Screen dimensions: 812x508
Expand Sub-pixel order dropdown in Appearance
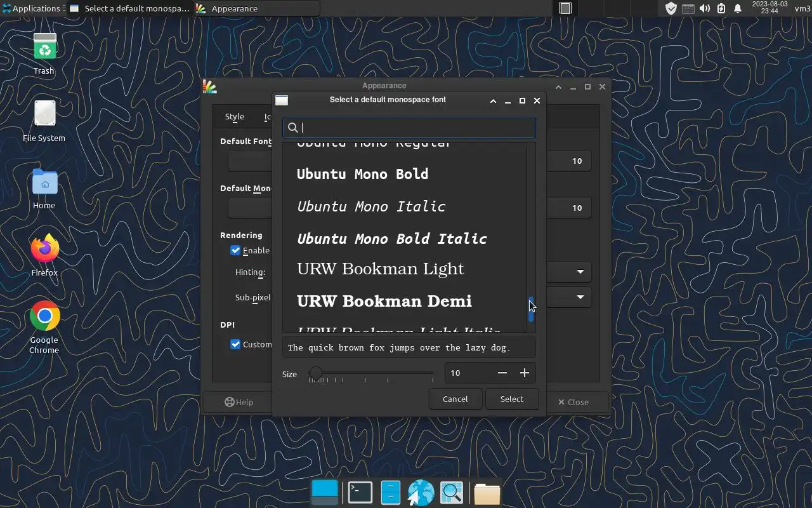pos(580,297)
